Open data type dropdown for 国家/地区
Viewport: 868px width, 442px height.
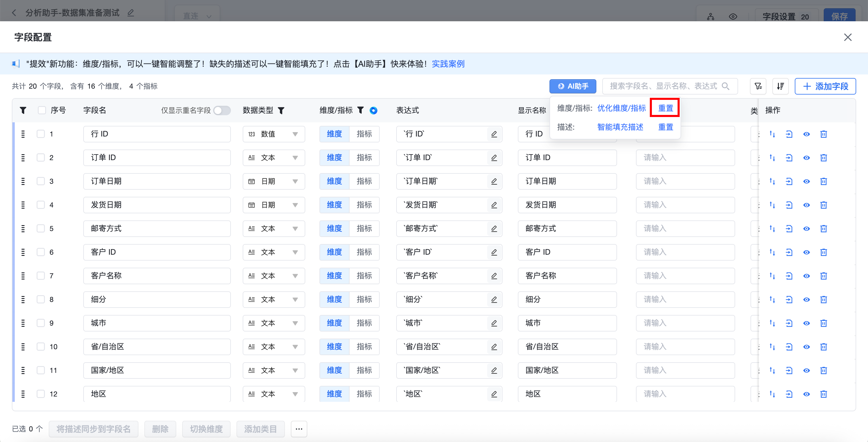(274, 370)
